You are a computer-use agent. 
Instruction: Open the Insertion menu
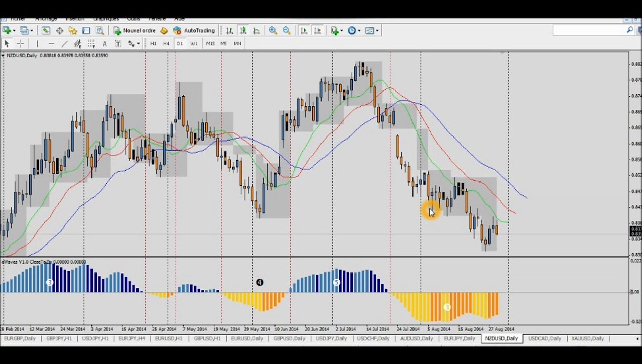[x=75, y=19]
